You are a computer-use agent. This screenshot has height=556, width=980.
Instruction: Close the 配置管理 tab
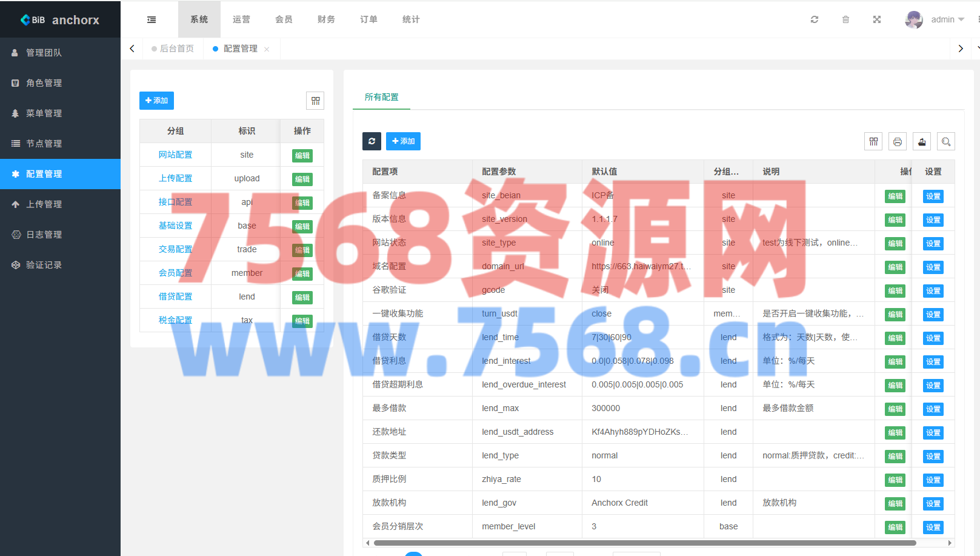tap(267, 49)
